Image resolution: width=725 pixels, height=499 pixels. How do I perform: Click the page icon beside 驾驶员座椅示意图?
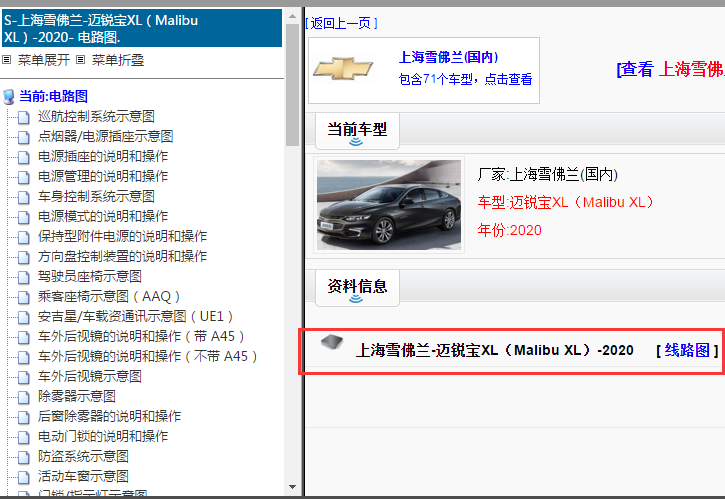(x=24, y=277)
